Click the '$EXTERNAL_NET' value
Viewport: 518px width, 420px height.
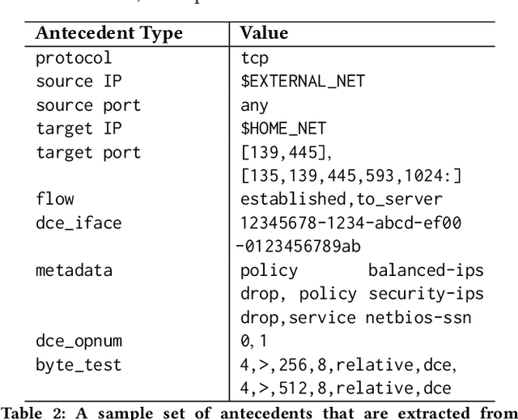point(302,82)
